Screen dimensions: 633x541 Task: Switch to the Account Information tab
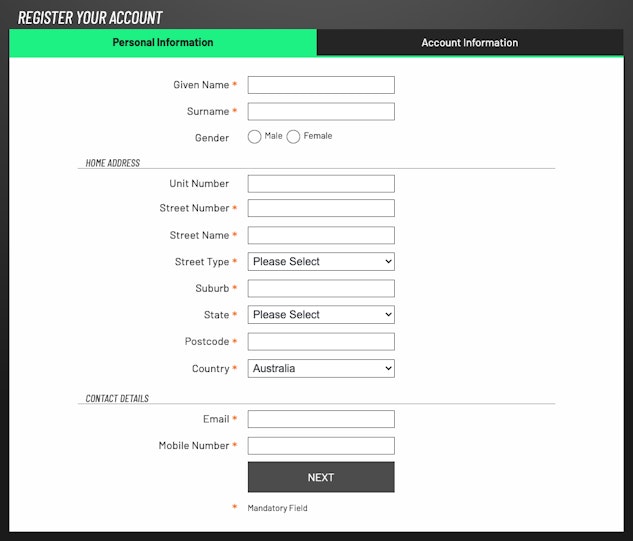pos(469,43)
